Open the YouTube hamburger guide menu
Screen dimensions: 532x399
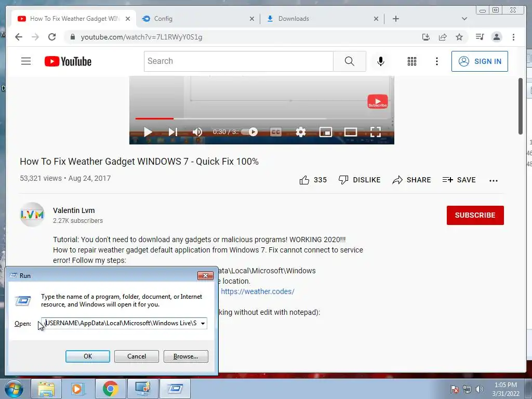tap(26, 61)
